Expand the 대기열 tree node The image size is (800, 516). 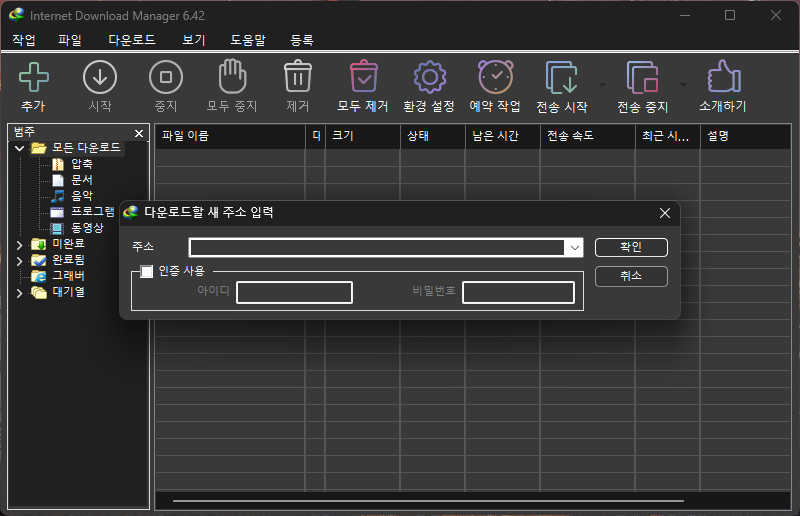[19, 293]
